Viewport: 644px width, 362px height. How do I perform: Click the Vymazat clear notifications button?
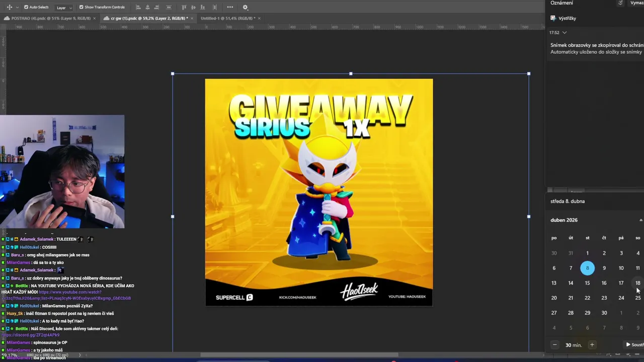click(x=637, y=3)
